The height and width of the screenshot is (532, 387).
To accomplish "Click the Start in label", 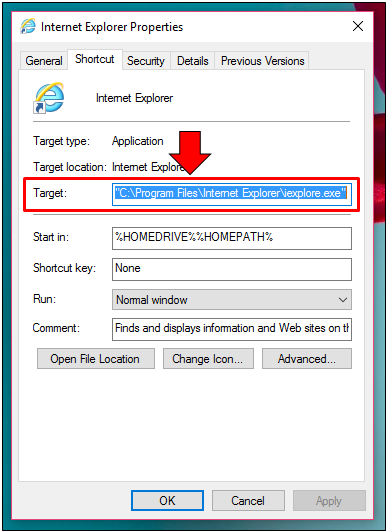I will tap(51, 236).
